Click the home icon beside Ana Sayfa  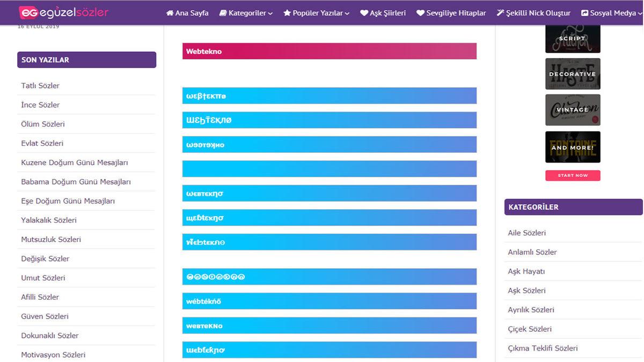pyautogui.click(x=170, y=12)
